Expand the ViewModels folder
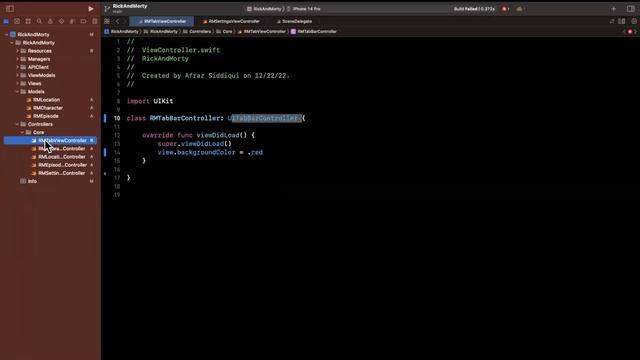Image resolution: width=640 pixels, height=360 pixels. (x=17, y=76)
